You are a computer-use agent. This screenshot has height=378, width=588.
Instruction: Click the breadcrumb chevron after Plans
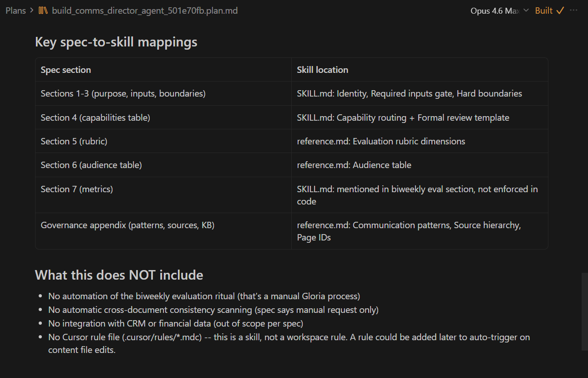[32, 10]
